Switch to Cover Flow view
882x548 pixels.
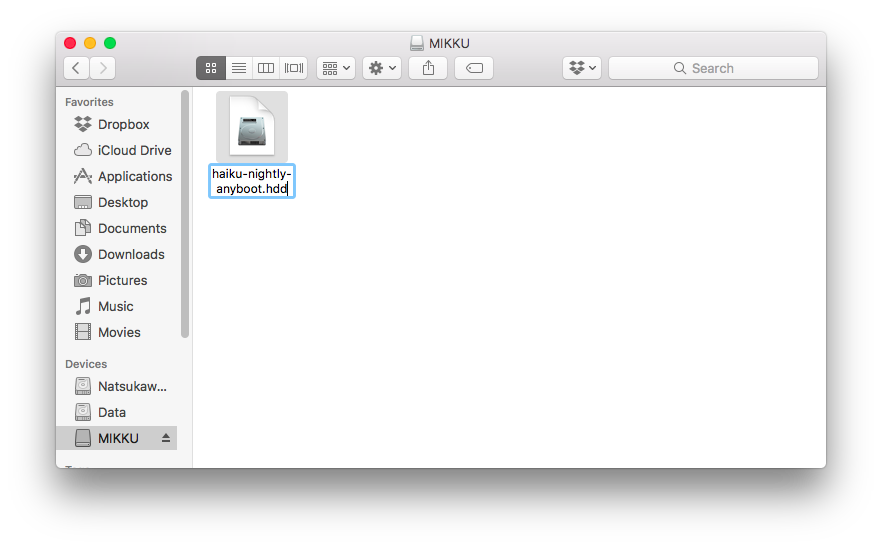point(293,68)
